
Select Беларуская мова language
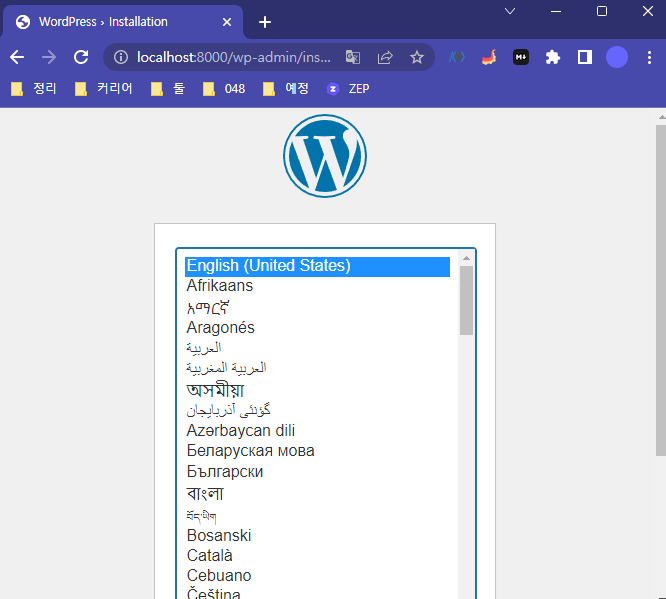pyautogui.click(x=317, y=451)
